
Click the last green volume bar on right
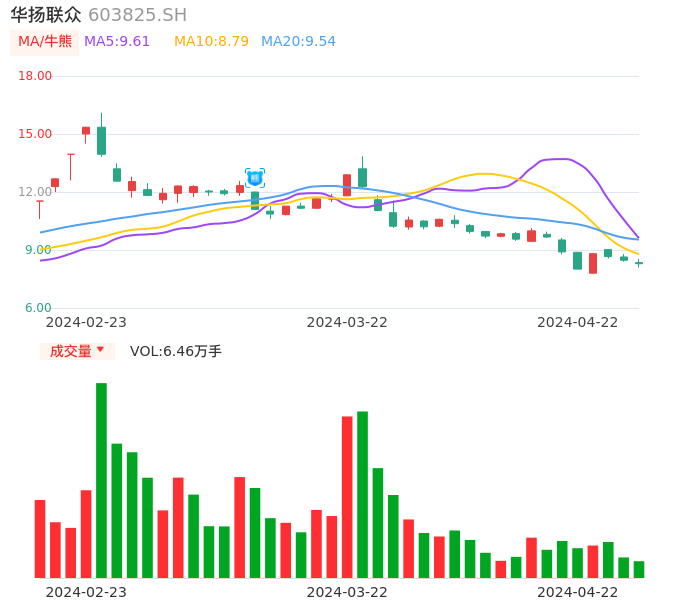coord(639,569)
